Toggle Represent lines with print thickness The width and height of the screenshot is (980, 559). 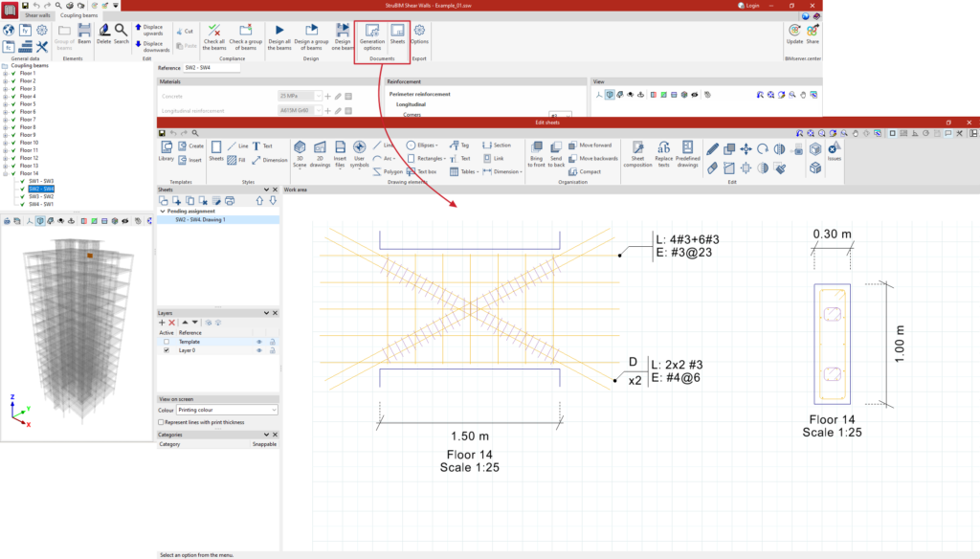tap(161, 422)
